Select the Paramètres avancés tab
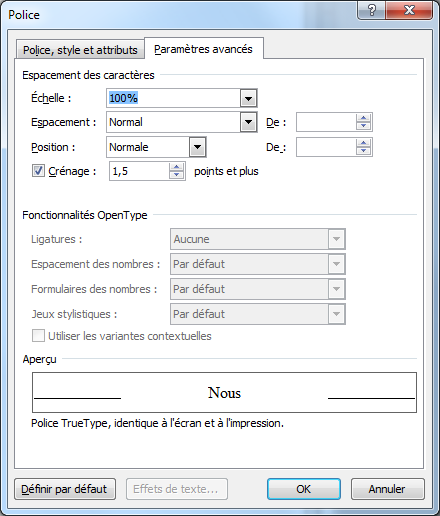The width and height of the screenshot is (440, 516). pyautogui.click(x=203, y=49)
